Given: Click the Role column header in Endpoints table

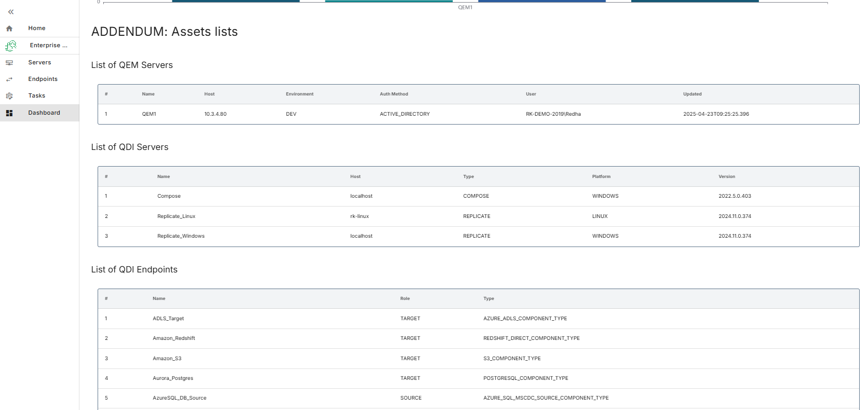Looking at the screenshot, I should (405, 299).
